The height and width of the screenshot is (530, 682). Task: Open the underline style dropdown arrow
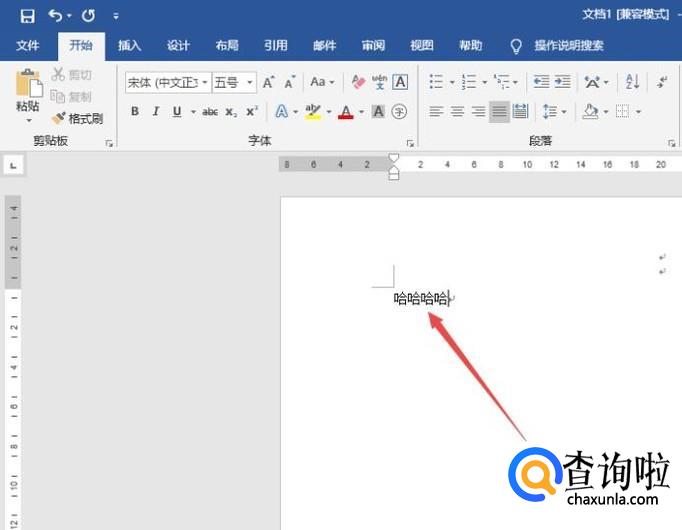click(x=193, y=112)
